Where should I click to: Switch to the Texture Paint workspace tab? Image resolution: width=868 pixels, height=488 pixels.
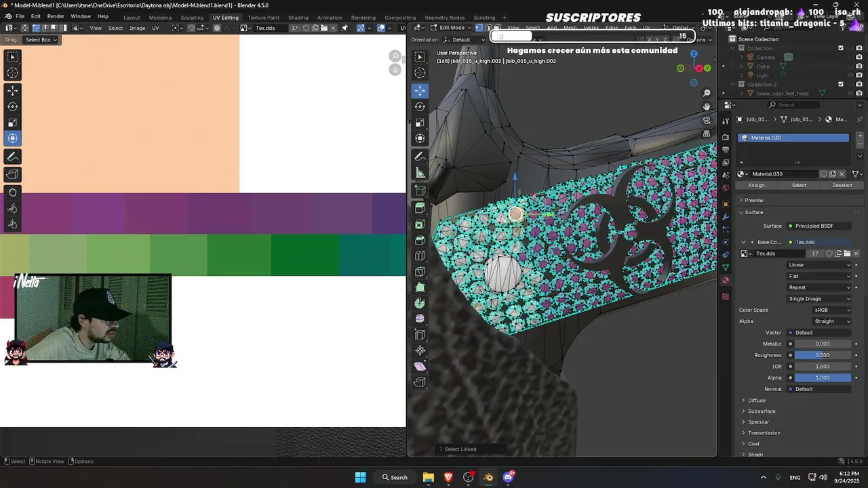click(x=263, y=18)
